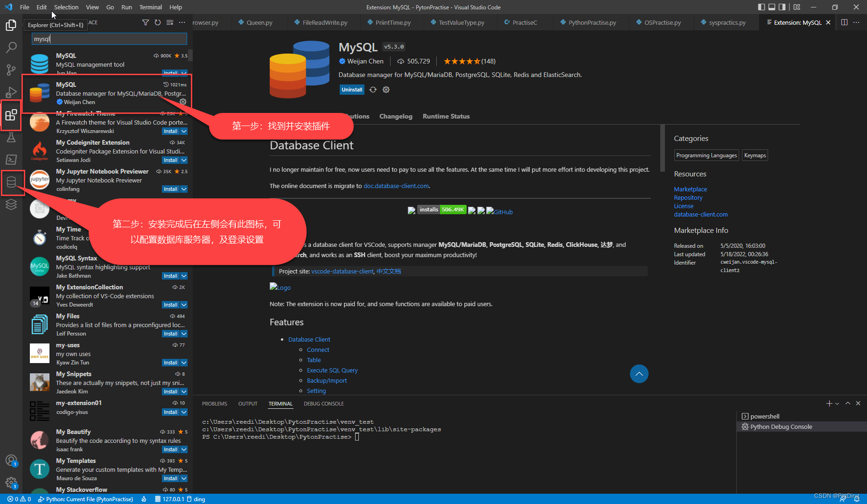Open Extensions view more actions menu
867x504 pixels.
point(182,22)
